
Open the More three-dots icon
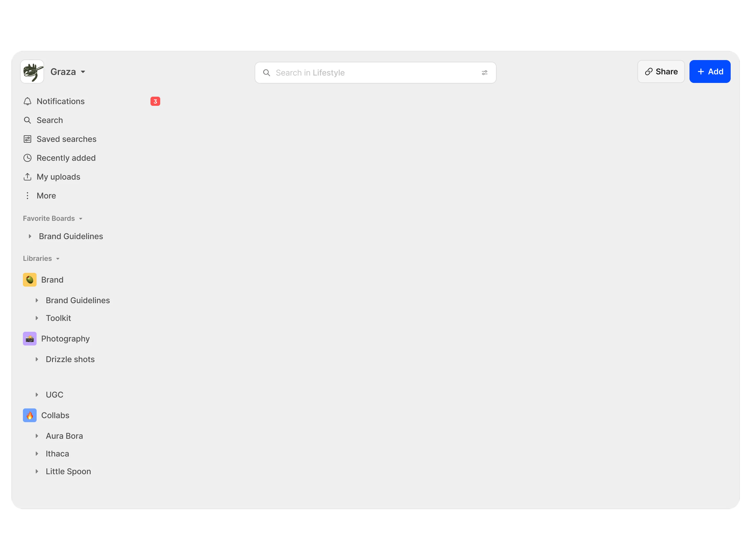(x=27, y=196)
